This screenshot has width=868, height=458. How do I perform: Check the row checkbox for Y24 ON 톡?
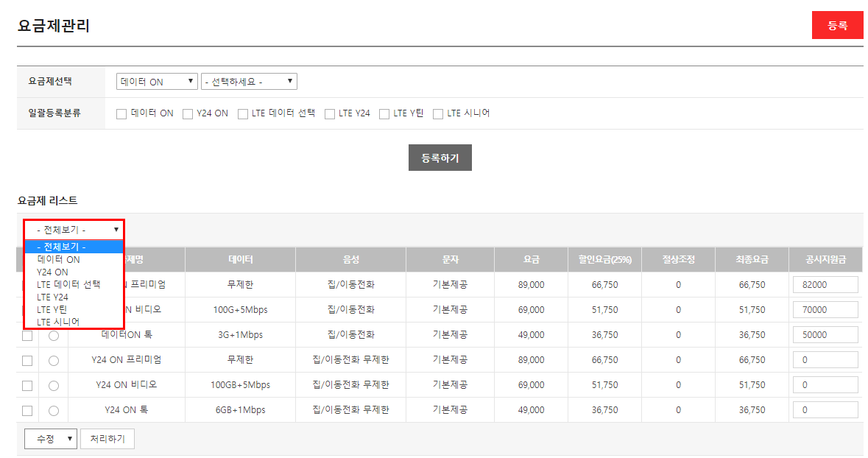[x=27, y=411]
